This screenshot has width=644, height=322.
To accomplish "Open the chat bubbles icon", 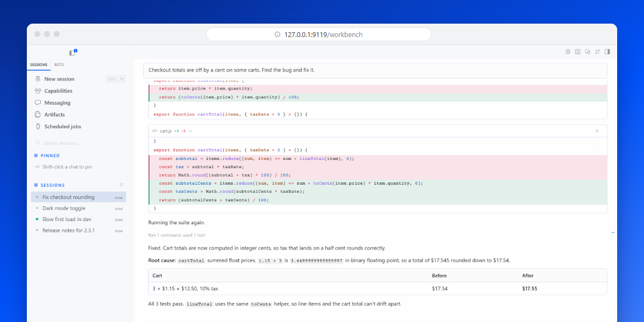I will (x=588, y=52).
